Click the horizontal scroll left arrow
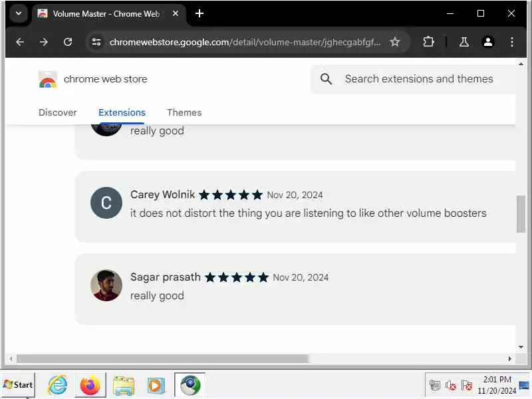Viewport: 532px width, 399px height. coord(11,358)
